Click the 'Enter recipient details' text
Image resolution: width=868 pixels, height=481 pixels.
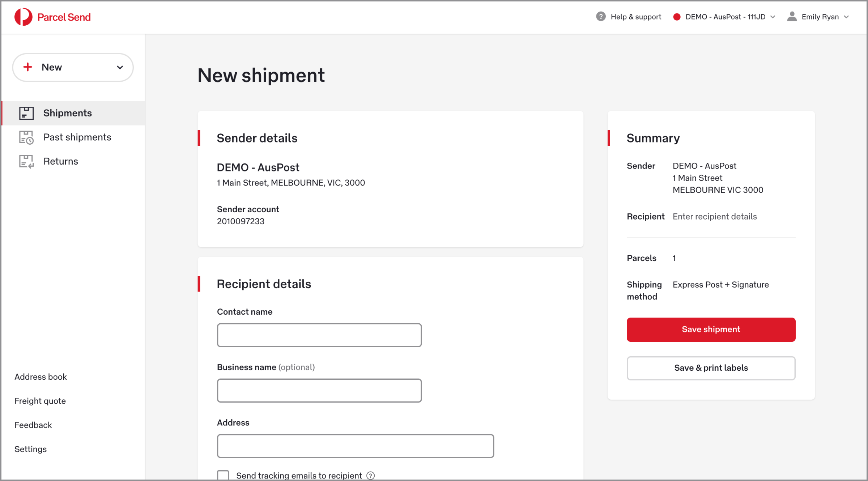[x=715, y=217]
